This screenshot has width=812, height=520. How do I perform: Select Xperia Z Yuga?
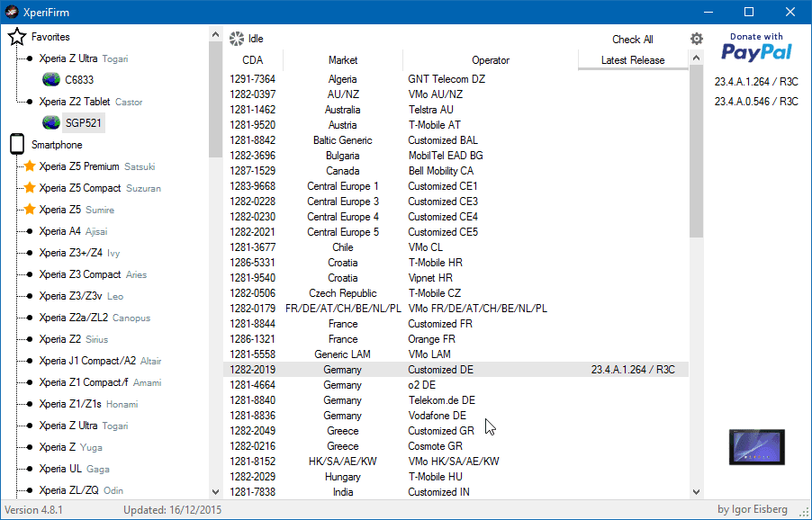[x=70, y=447]
